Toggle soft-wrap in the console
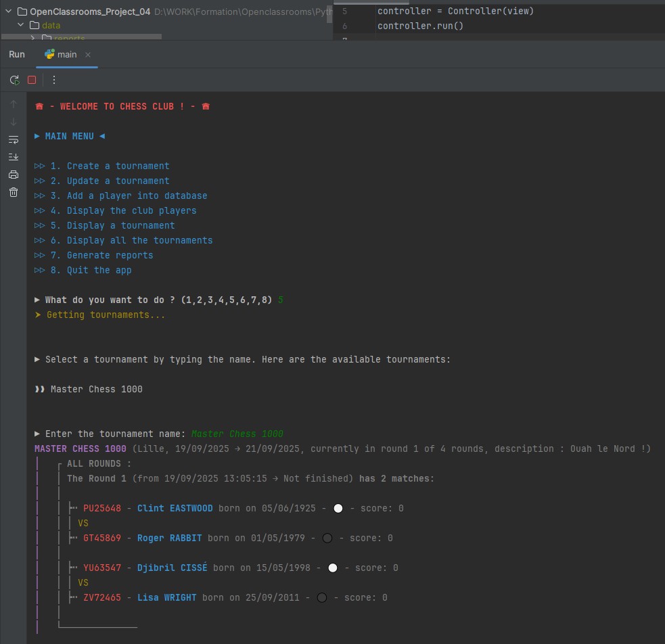The image size is (665, 644). pyautogui.click(x=14, y=139)
